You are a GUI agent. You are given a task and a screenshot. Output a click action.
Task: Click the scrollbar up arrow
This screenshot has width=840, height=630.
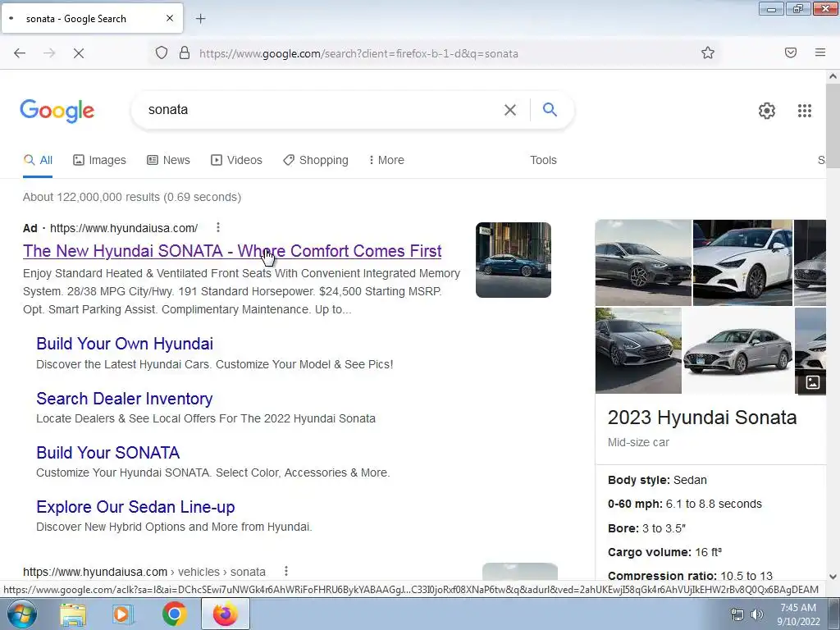pos(833,76)
